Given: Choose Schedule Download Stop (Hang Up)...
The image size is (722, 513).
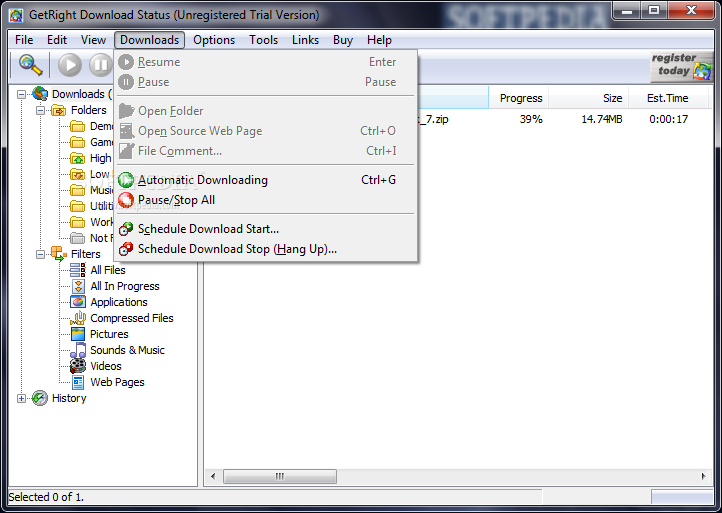Looking at the screenshot, I should tap(266, 249).
